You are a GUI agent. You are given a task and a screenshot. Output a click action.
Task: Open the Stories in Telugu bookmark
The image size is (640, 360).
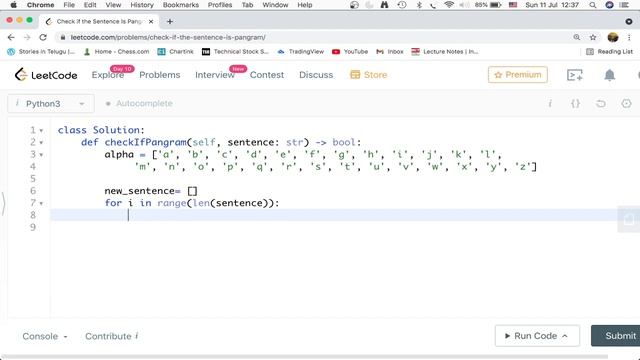(41, 51)
